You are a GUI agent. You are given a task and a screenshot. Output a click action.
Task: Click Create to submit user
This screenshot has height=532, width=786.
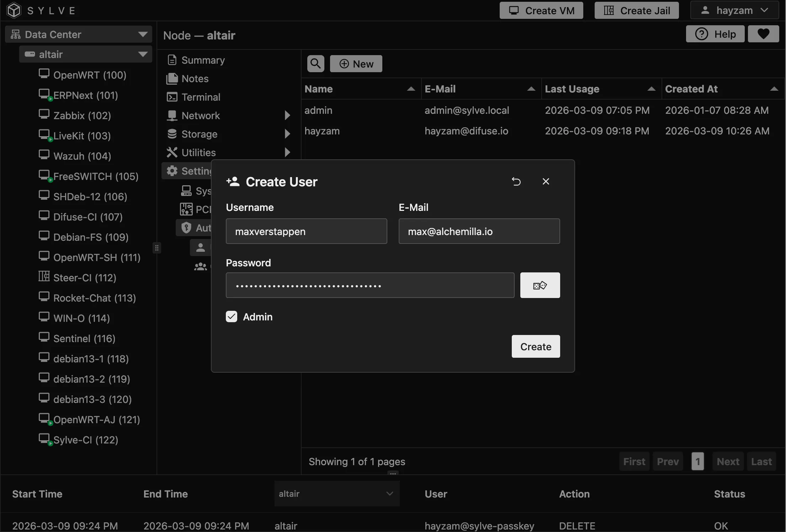pyautogui.click(x=536, y=346)
